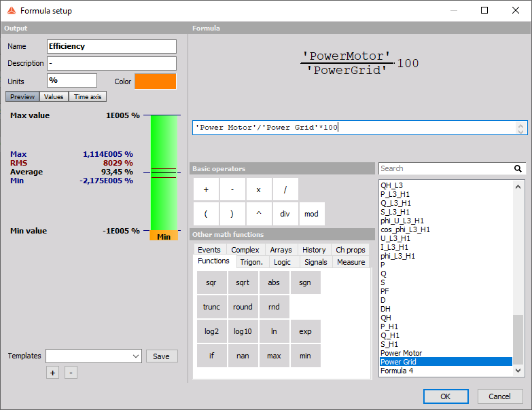The width and height of the screenshot is (532, 410).
Task: Click the Units input field
Action: 72,81
